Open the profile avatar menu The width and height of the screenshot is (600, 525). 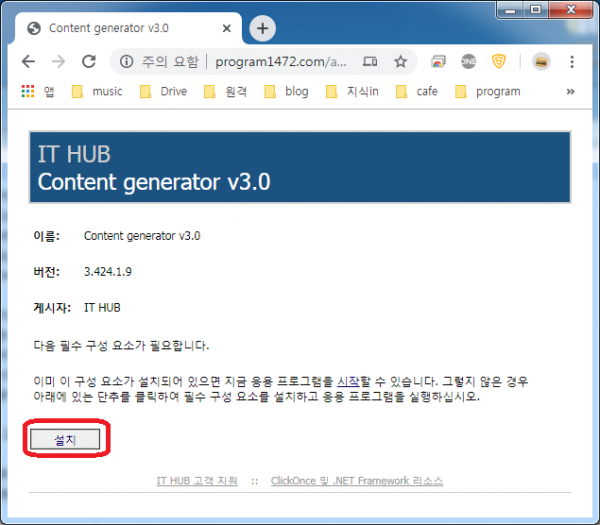pos(540,61)
